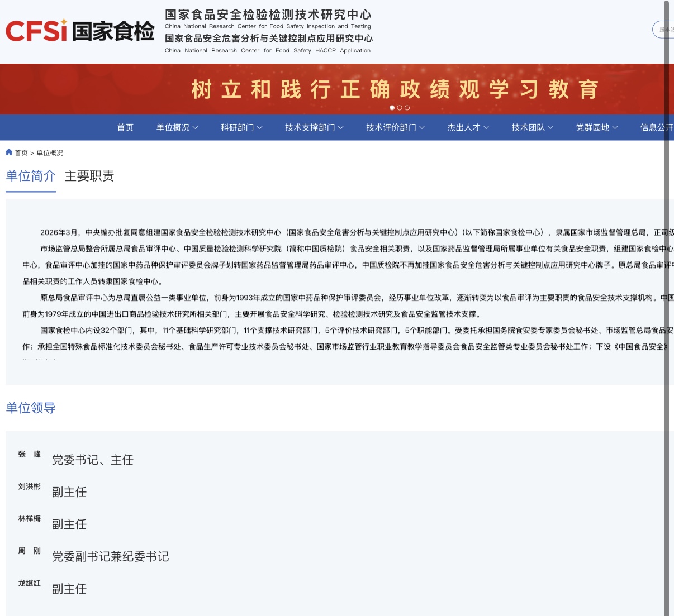Expand the 单位概况 dropdown menu

pyautogui.click(x=177, y=127)
